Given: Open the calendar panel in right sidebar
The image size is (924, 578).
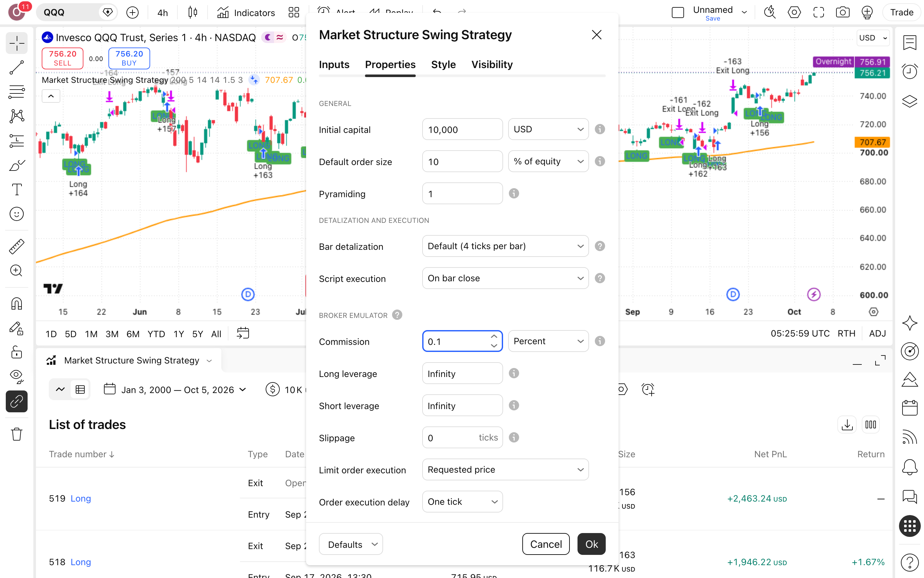Looking at the screenshot, I should (910, 407).
